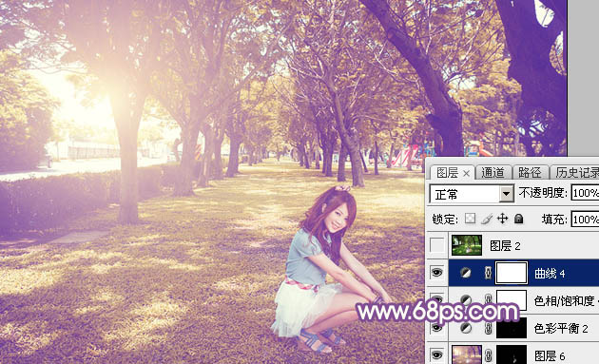Open the 历史记录 (History) tab

click(x=576, y=173)
